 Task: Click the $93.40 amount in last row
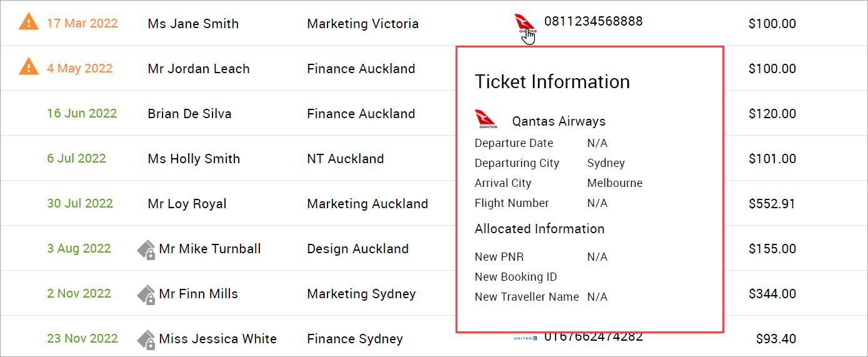(x=776, y=339)
